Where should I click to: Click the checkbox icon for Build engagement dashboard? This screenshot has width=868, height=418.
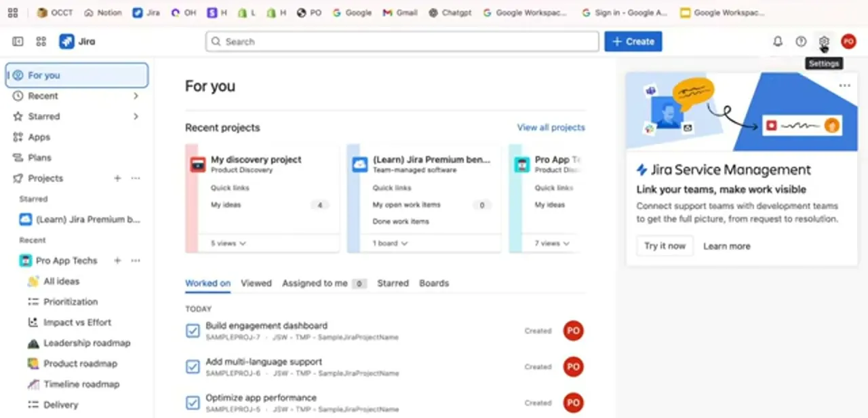pos(193,330)
